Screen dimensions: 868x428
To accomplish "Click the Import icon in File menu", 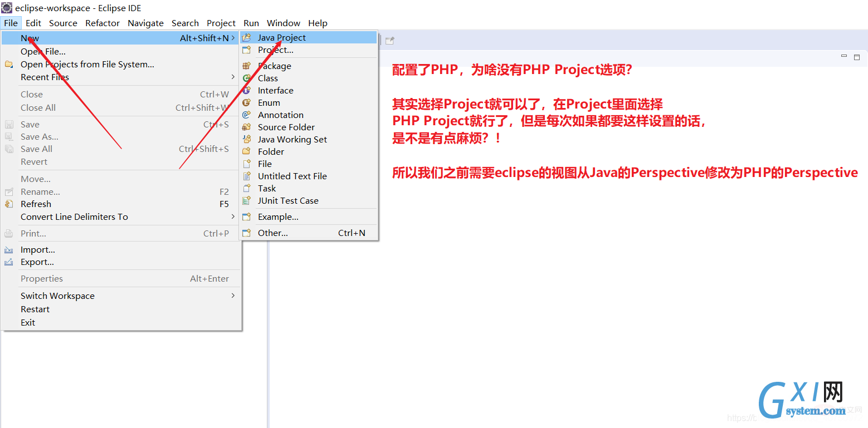I will (9, 250).
